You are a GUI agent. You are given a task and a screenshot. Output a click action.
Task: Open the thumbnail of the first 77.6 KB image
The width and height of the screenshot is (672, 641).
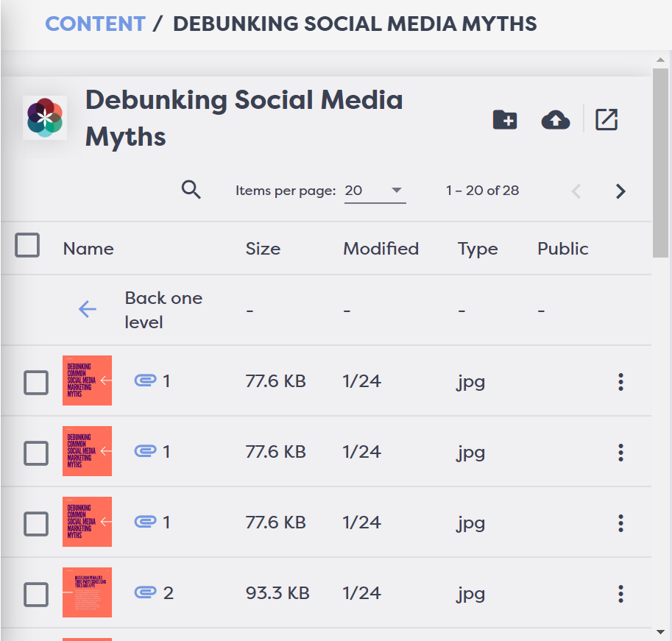pos(87,380)
